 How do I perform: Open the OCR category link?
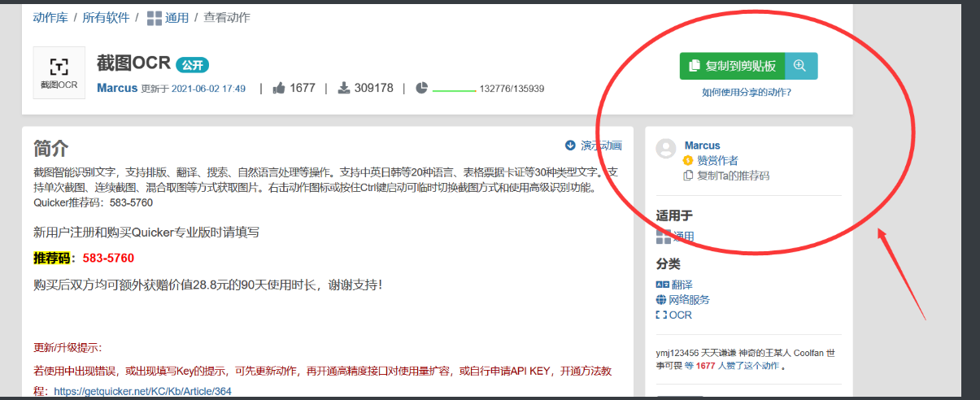tap(681, 315)
